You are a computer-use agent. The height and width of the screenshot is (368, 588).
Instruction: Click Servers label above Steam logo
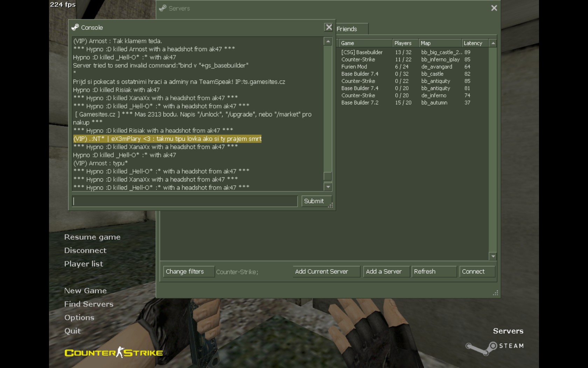click(x=508, y=331)
